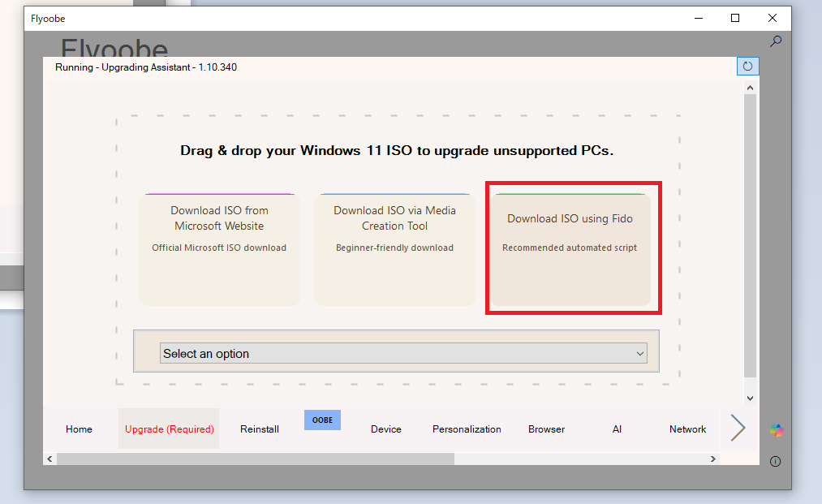Click the blue OOBE badge

(x=322, y=420)
